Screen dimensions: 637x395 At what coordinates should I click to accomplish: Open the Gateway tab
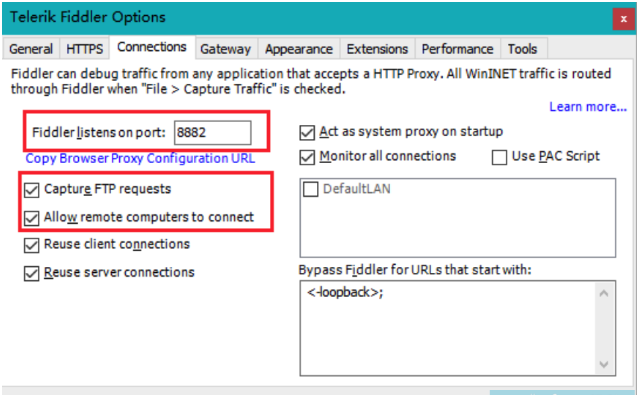(225, 49)
